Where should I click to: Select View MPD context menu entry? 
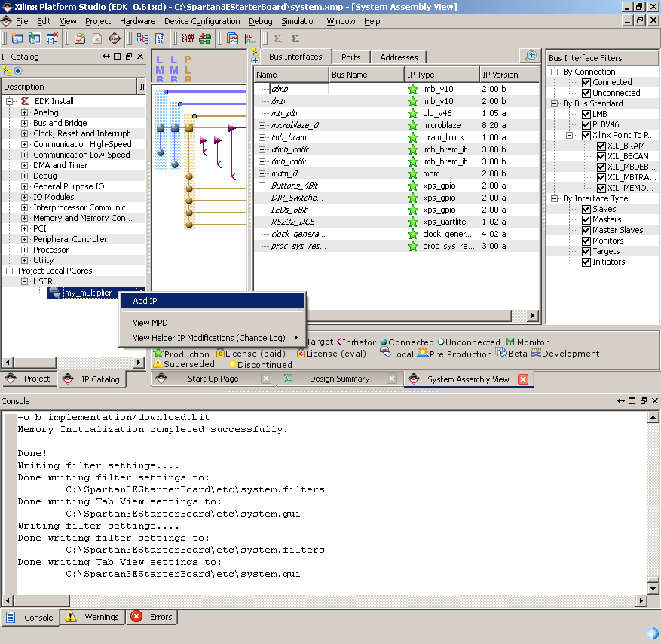(213, 323)
